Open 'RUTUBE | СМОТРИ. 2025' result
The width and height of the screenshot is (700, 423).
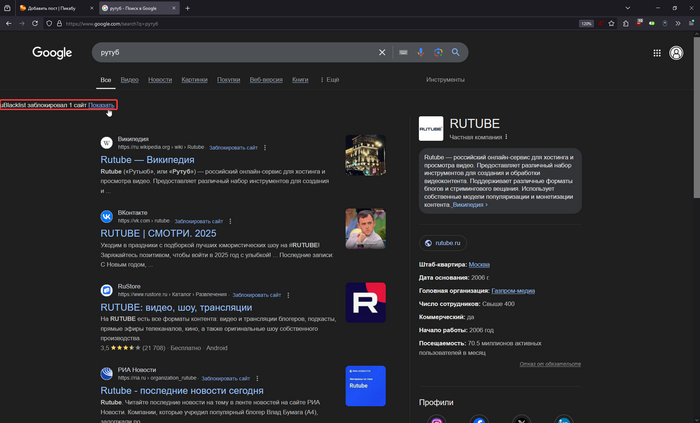(158, 233)
